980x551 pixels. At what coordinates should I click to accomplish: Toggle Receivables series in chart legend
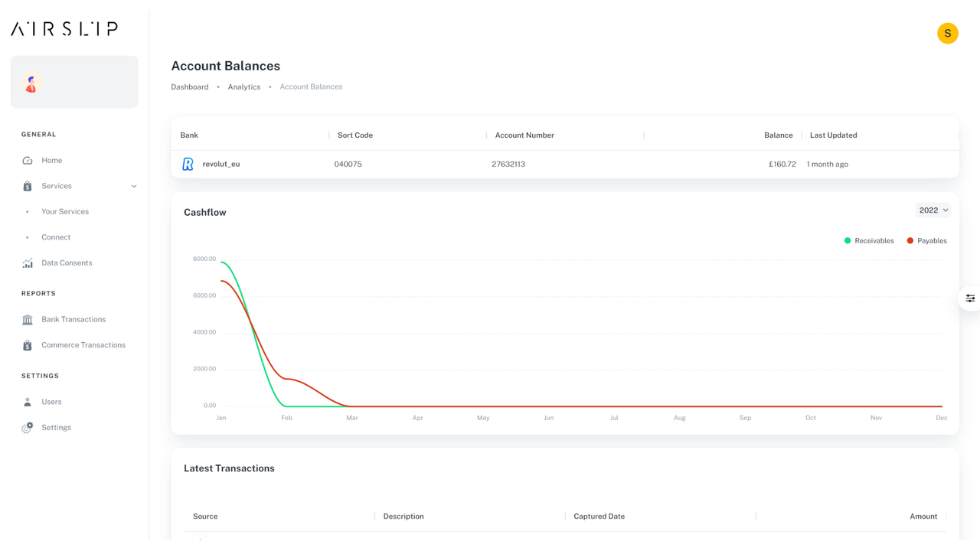tap(869, 241)
